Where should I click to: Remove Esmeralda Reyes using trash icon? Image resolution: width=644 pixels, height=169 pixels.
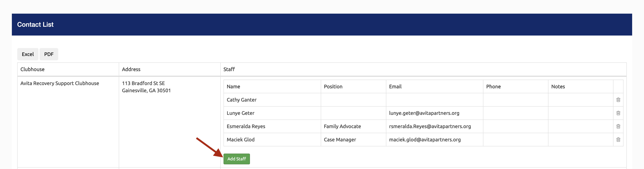(618, 126)
